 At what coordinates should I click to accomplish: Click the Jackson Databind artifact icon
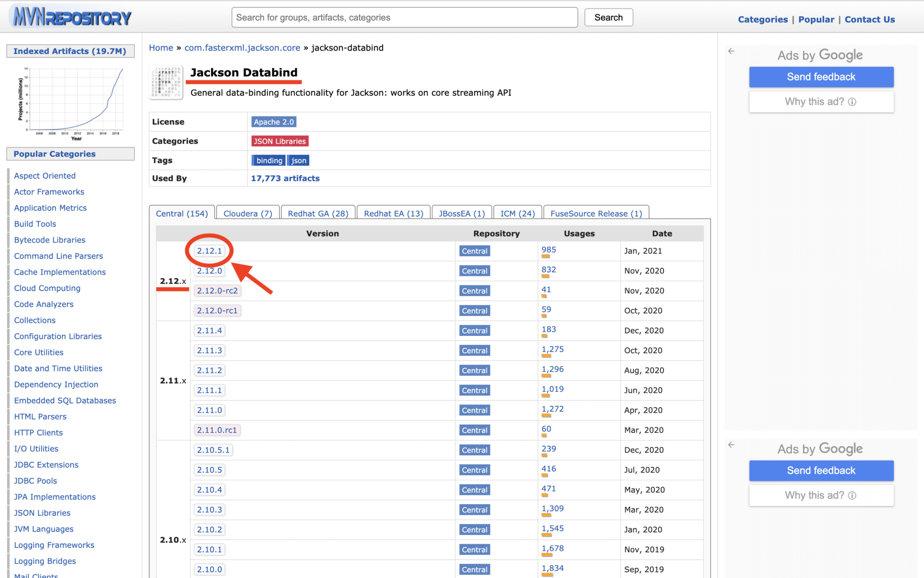pos(166,83)
